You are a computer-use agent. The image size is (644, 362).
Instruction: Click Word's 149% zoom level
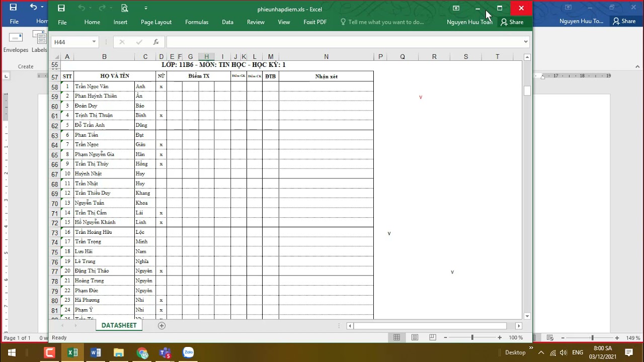point(633,338)
